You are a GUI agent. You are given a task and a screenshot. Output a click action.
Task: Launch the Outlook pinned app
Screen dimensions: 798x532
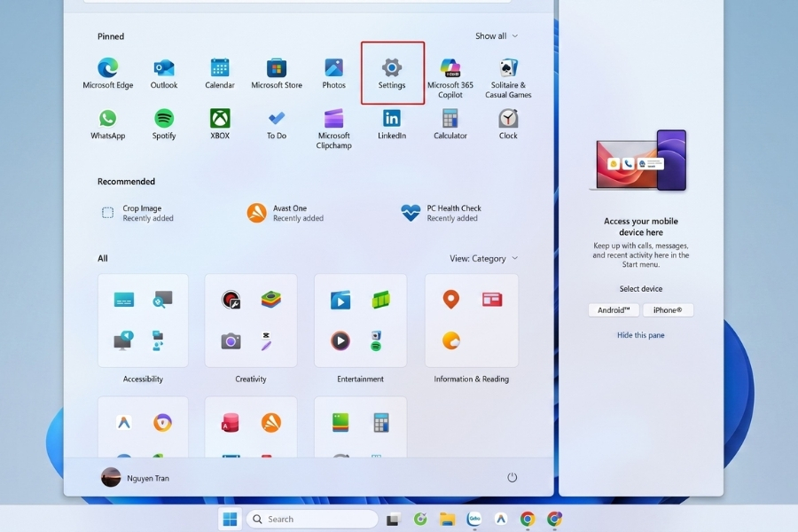[164, 74]
